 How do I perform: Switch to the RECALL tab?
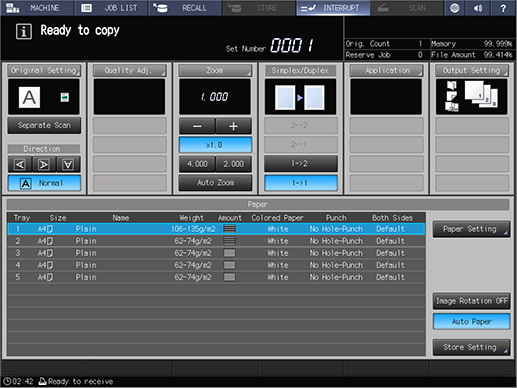point(185,8)
